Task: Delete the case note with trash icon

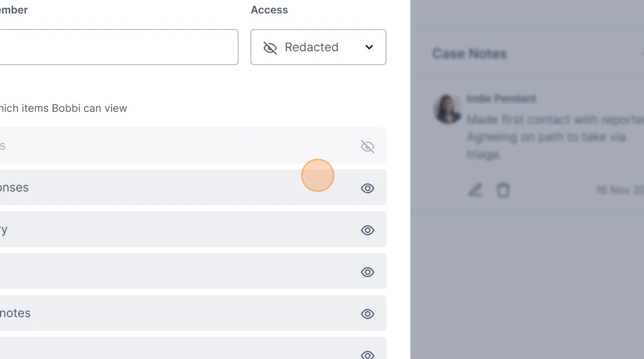Action: click(x=503, y=190)
